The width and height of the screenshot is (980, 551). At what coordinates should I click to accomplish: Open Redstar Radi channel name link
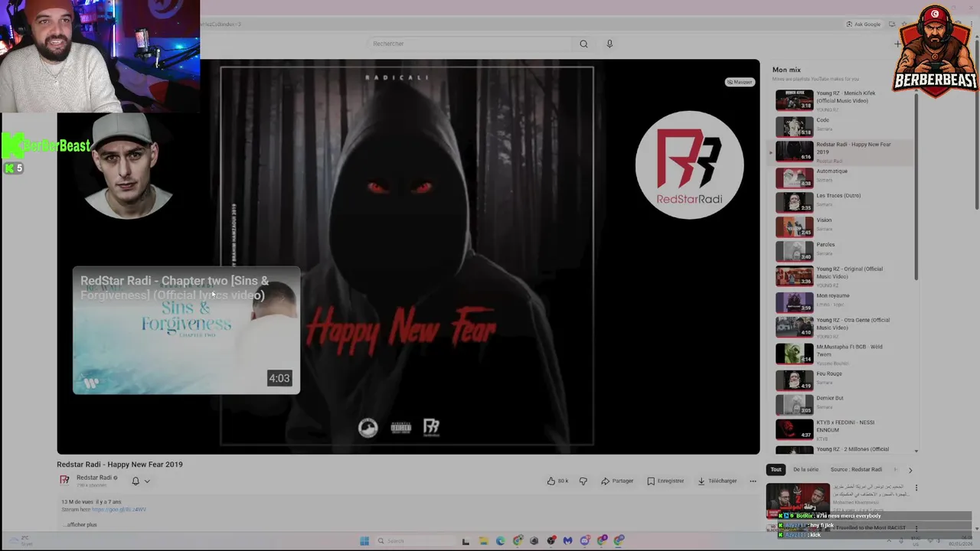click(95, 478)
